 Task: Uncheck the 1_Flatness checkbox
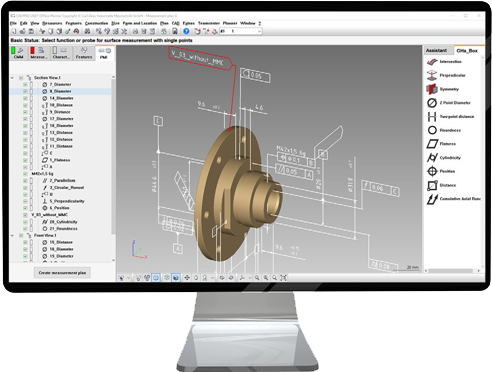tap(25, 160)
